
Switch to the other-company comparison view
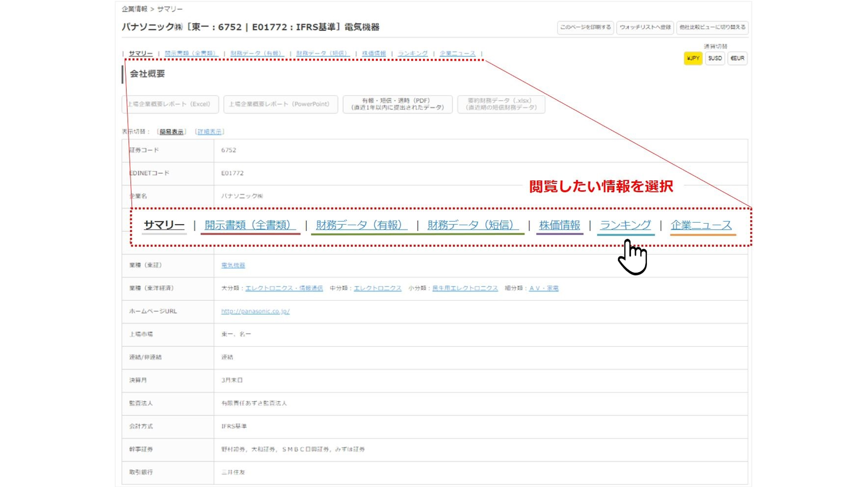[x=712, y=27]
